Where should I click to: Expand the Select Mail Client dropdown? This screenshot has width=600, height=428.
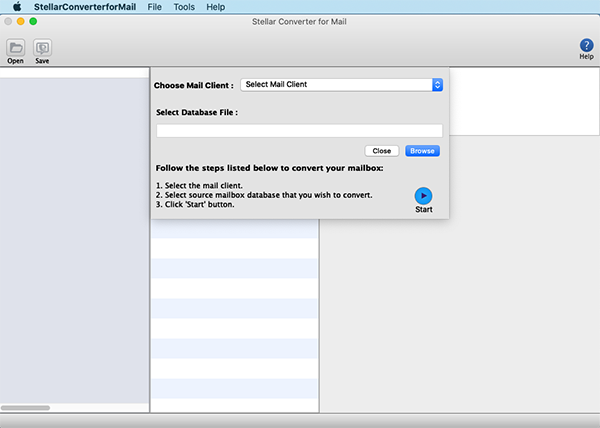[x=341, y=85]
